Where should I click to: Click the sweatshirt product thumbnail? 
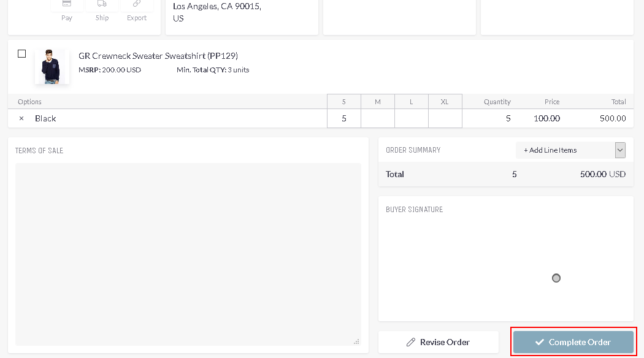[x=52, y=66]
